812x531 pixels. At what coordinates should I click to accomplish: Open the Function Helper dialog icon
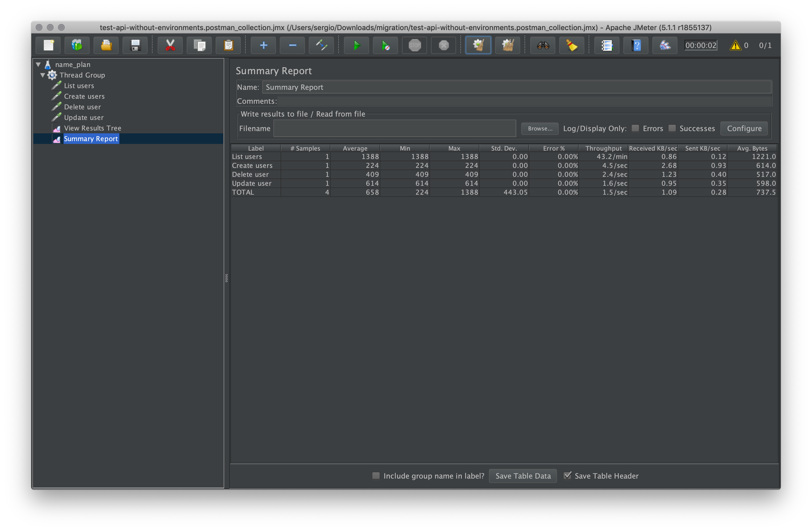coord(606,45)
